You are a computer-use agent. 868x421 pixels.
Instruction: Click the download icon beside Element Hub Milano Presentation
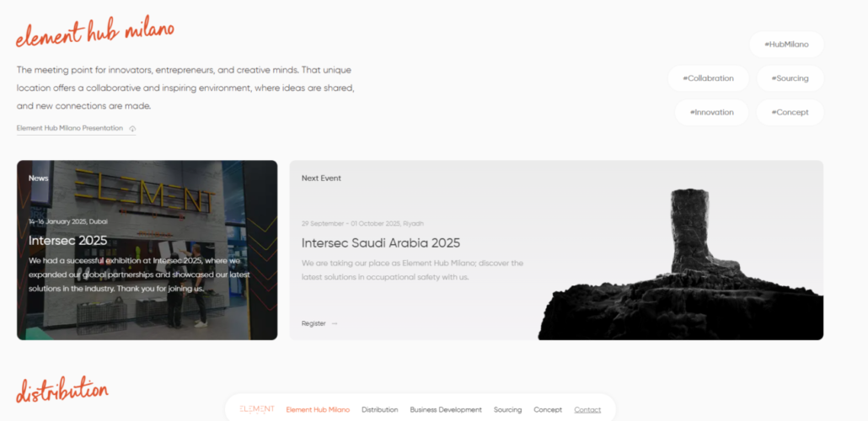[132, 128]
